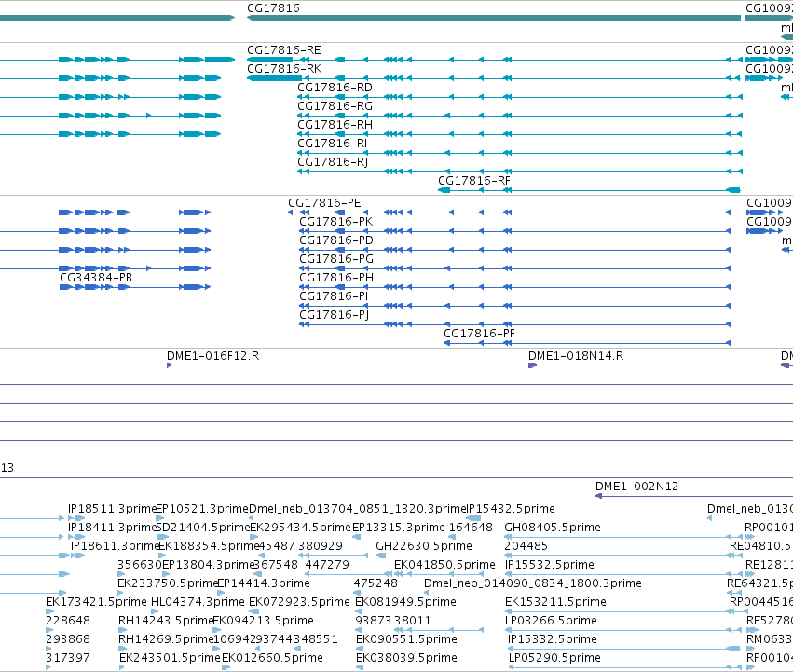The image size is (793, 672).
Task: Select the CG17816-PF protein label
Action: 479,334
